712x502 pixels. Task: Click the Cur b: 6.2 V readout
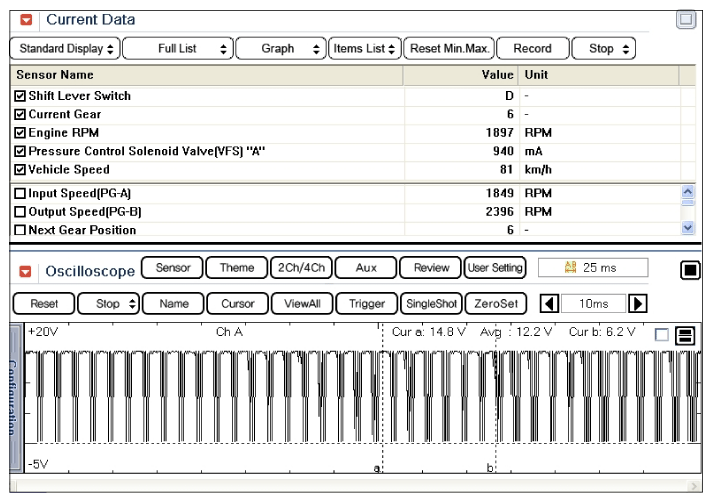(602, 332)
